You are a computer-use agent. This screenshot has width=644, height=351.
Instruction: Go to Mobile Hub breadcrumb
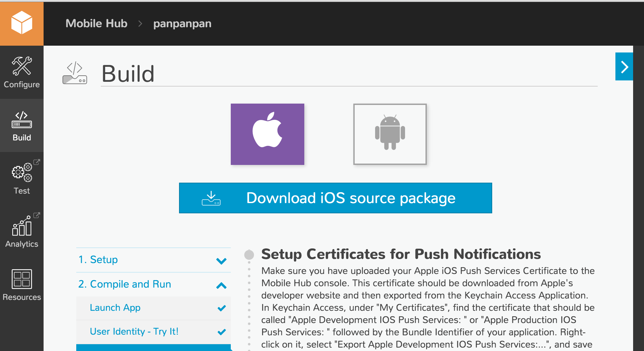[96, 23]
